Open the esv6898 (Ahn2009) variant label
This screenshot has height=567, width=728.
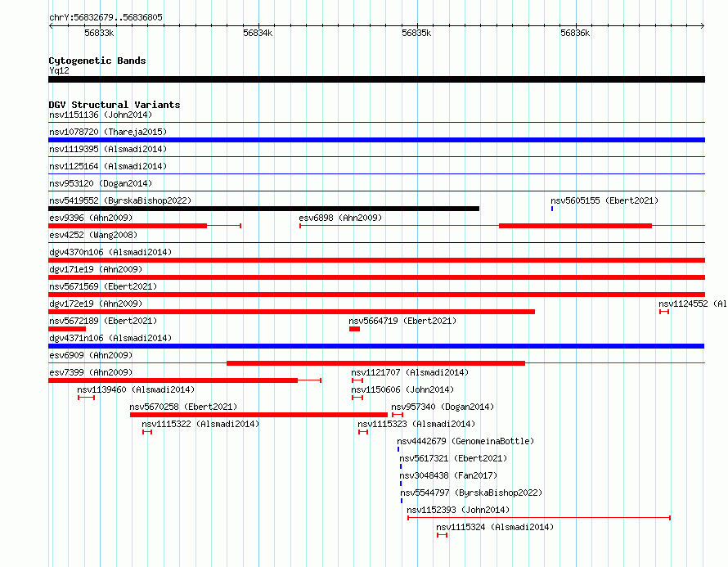[340, 218]
